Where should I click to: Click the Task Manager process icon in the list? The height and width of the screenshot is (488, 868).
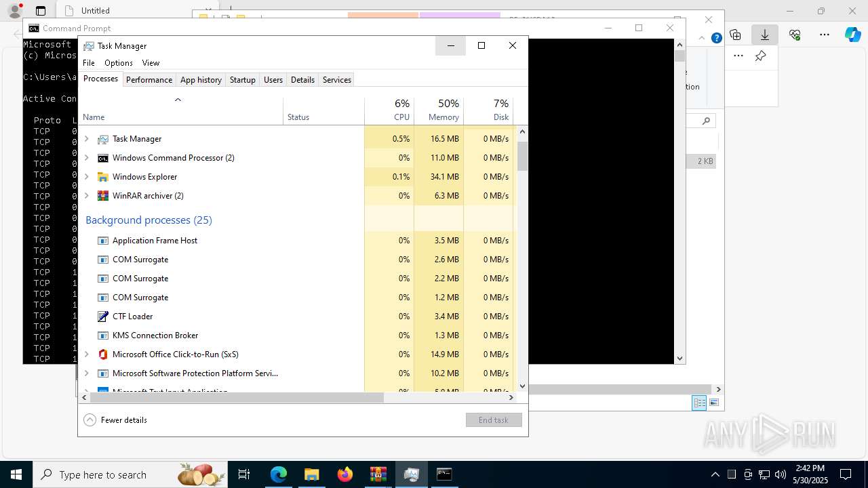(x=103, y=139)
